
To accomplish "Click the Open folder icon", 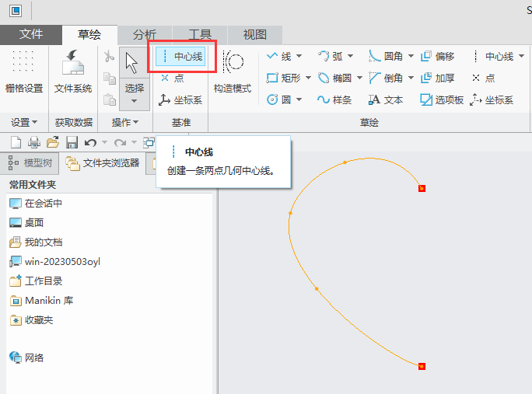I will pos(53,142).
